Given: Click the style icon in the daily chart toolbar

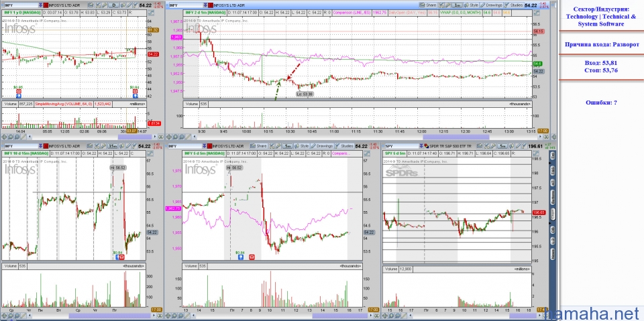Looking at the screenshot, I should point(123,5).
